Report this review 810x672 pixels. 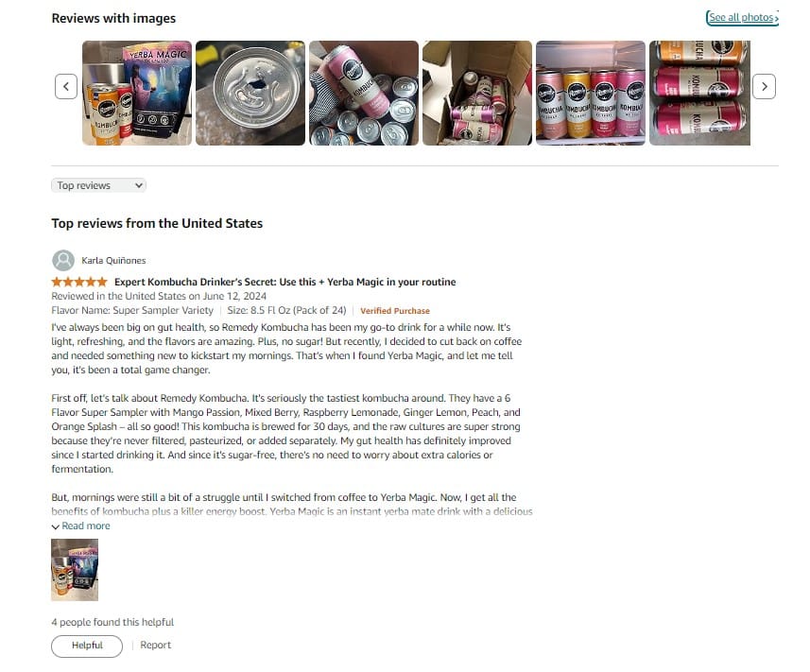point(156,646)
